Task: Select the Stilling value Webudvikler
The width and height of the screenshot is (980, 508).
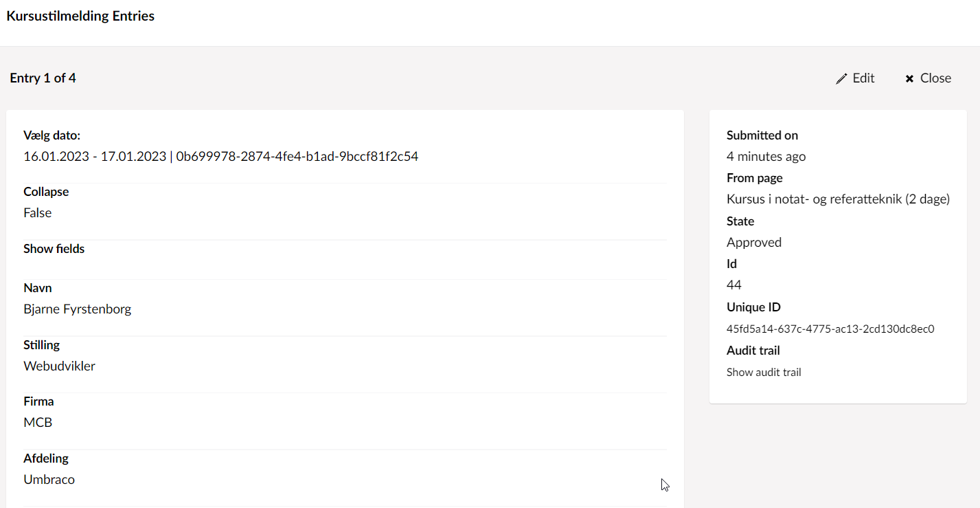Action: pyautogui.click(x=59, y=366)
